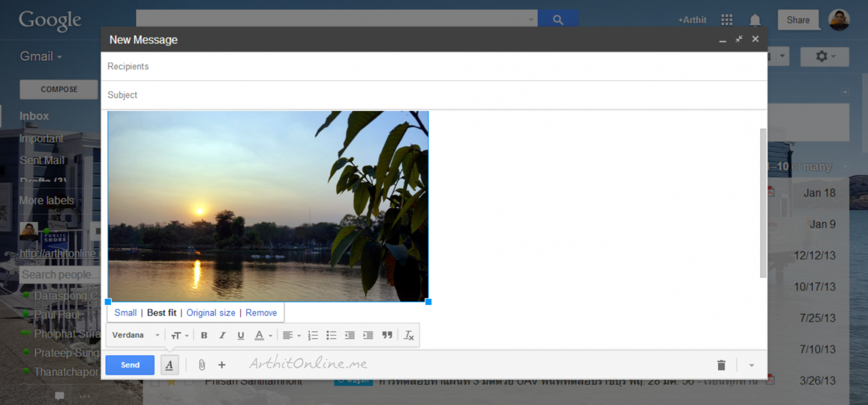Open the +Arthit profile link

click(692, 20)
